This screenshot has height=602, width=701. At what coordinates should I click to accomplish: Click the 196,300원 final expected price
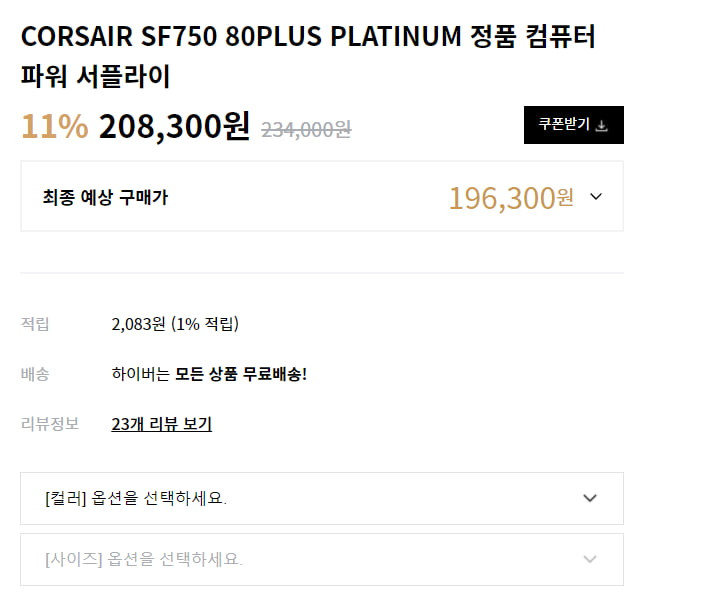click(511, 198)
